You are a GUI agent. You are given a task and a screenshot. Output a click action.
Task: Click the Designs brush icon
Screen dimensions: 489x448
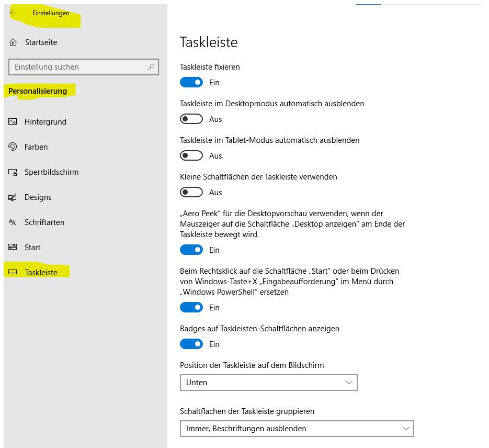point(13,197)
